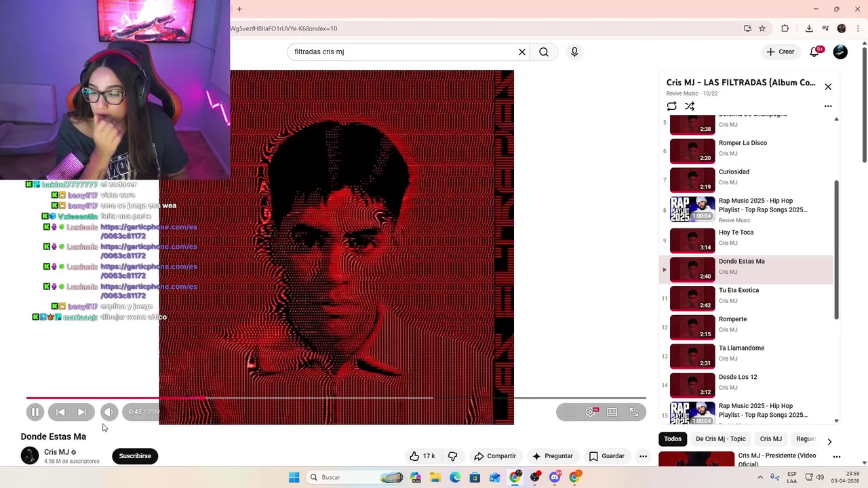Open Microsoft Edge from taskbar

(x=455, y=477)
